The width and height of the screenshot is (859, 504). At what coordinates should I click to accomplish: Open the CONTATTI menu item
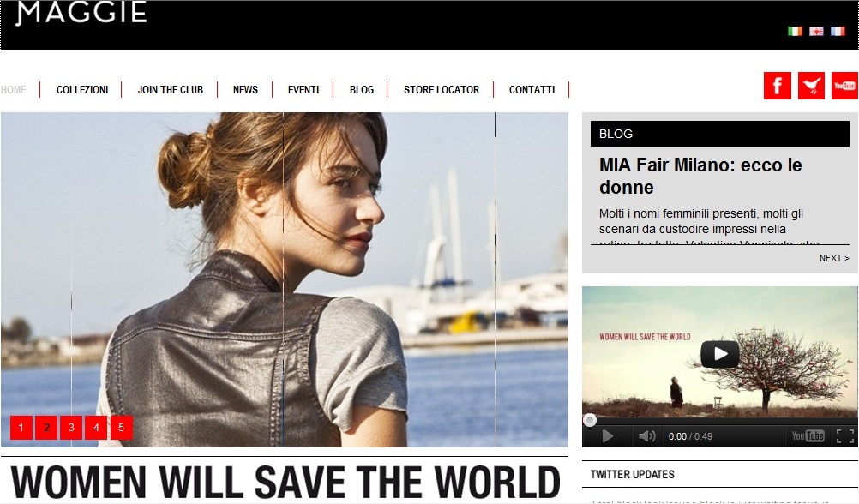click(x=532, y=90)
